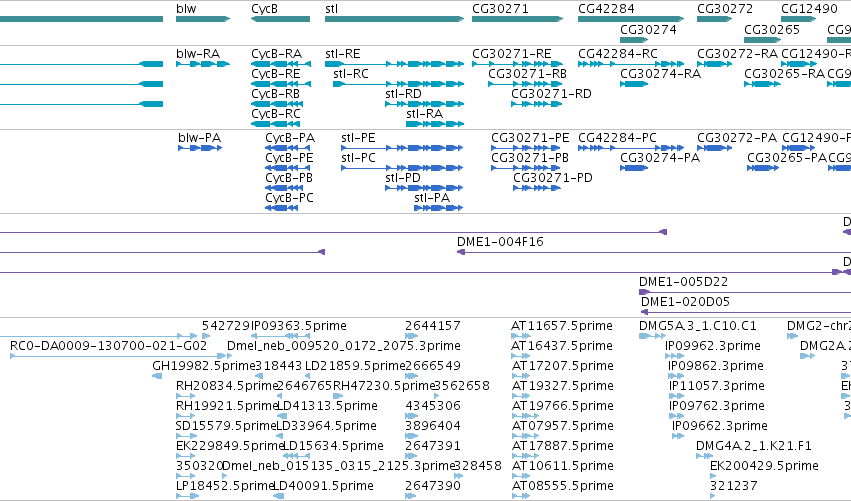851x501 pixels.
Task: Click the CG30265 gene label
Action: click(772, 29)
